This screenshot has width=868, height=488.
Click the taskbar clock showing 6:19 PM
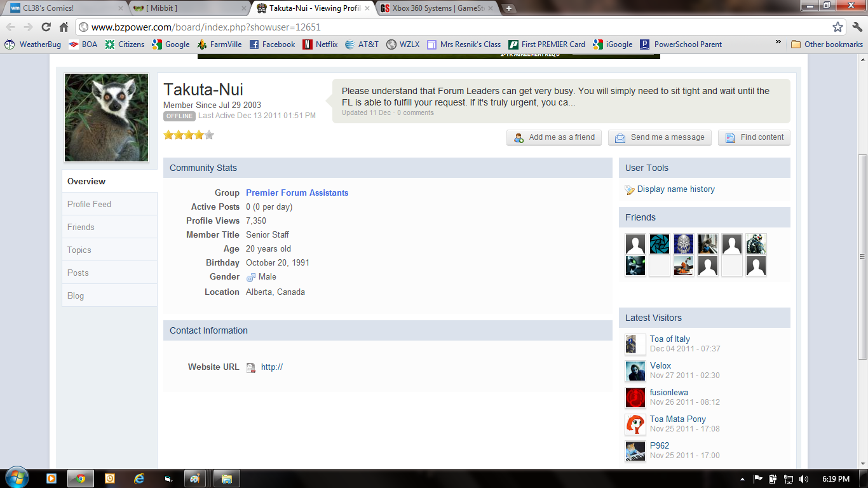tap(834, 478)
